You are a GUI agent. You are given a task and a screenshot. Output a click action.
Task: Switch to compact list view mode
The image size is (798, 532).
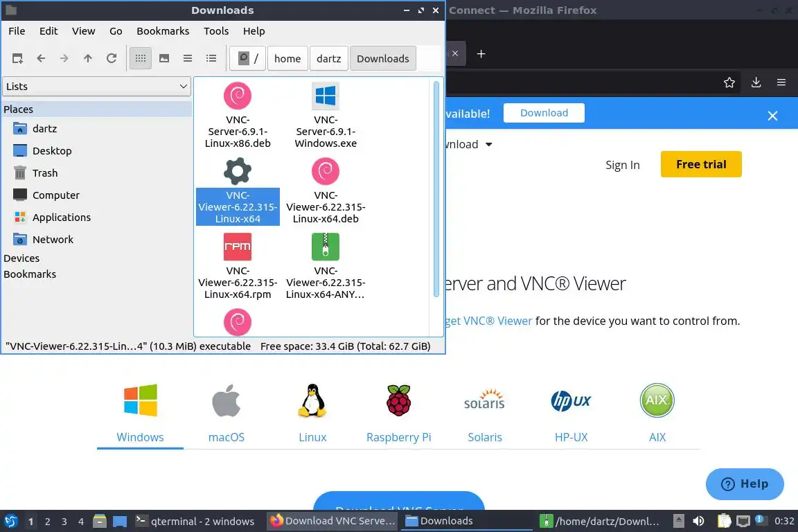pyautogui.click(x=188, y=59)
